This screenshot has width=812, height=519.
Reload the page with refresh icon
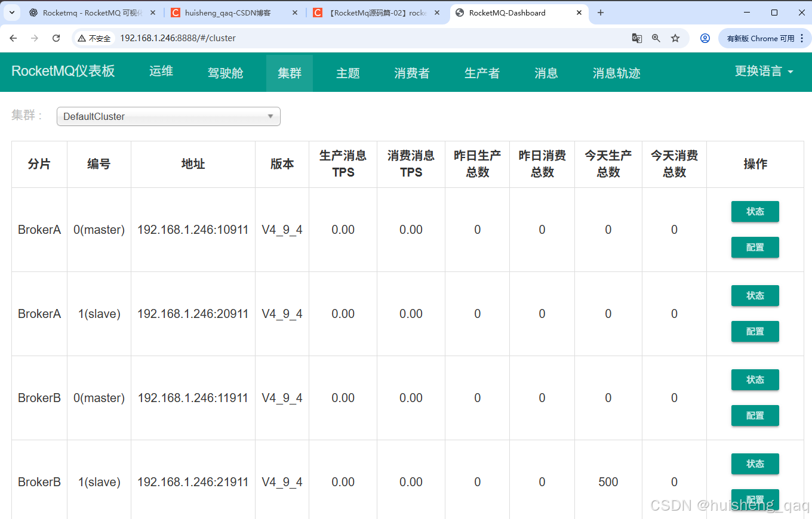click(x=56, y=38)
